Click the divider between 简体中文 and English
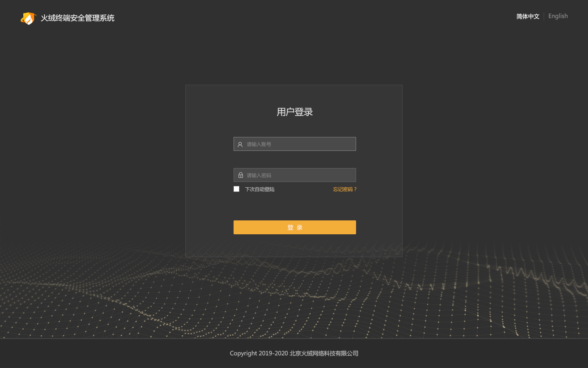The width and height of the screenshot is (588, 368). coord(544,16)
